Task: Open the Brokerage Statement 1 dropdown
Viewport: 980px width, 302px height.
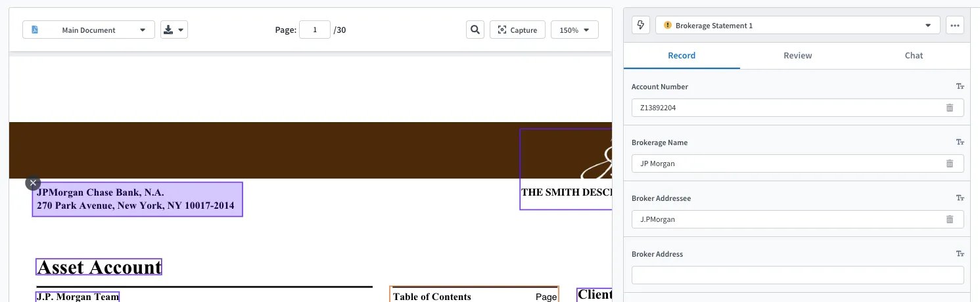Action: [798, 25]
